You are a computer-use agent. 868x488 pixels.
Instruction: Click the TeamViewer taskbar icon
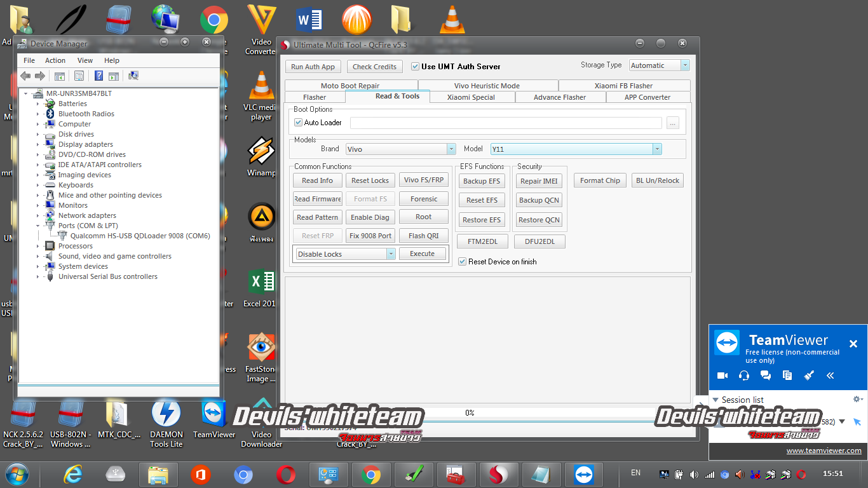(583, 475)
